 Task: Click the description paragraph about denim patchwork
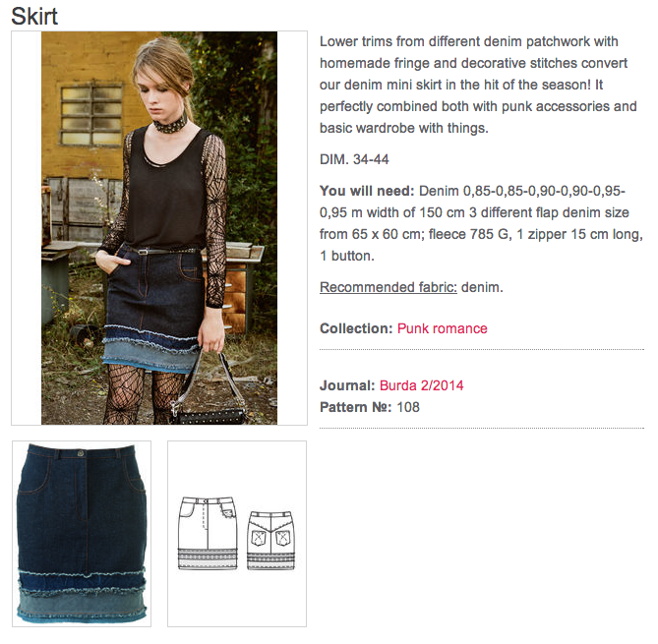click(478, 85)
